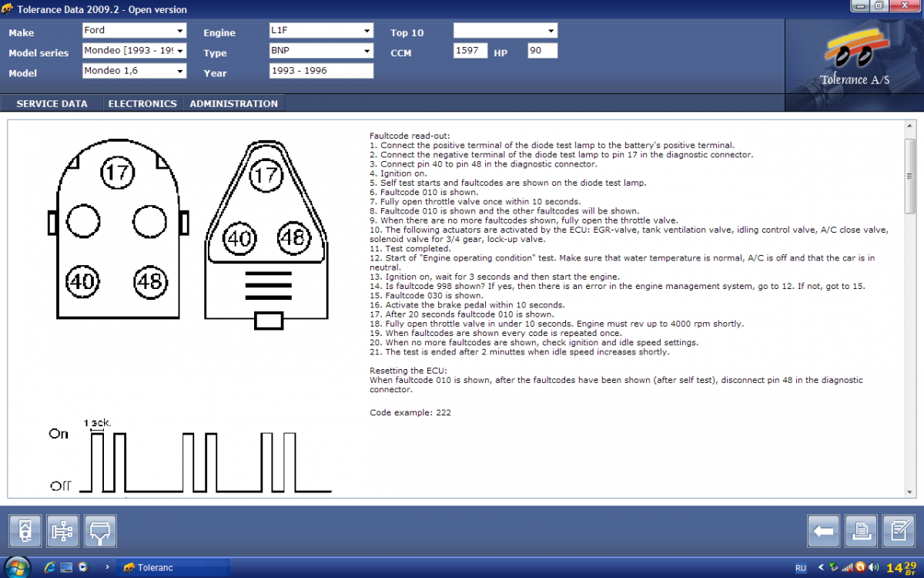Open the diagnostic tester icon in bottom toolbar

pyautogui.click(x=25, y=531)
